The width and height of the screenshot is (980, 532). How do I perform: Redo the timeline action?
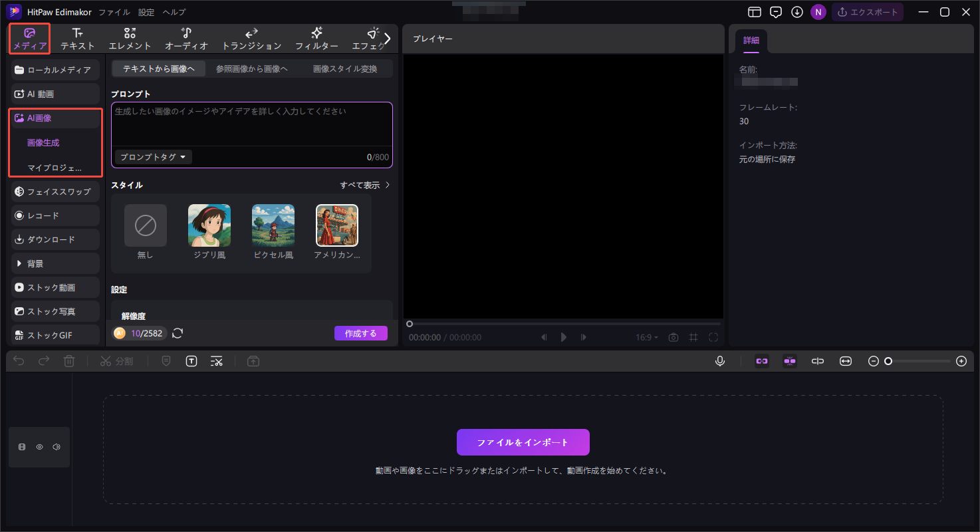[44, 360]
